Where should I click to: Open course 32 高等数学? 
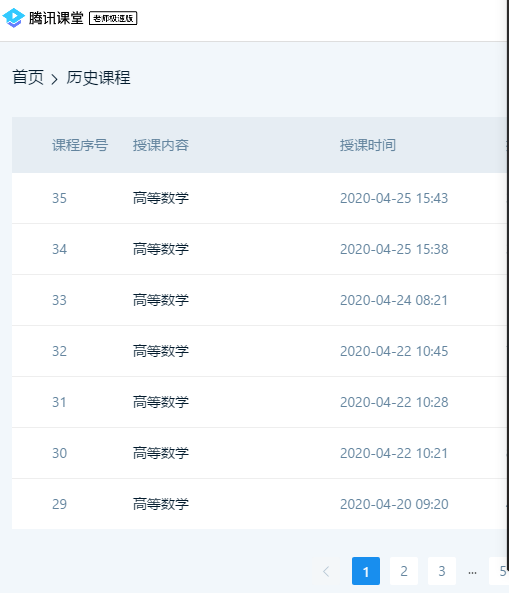point(259,351)
